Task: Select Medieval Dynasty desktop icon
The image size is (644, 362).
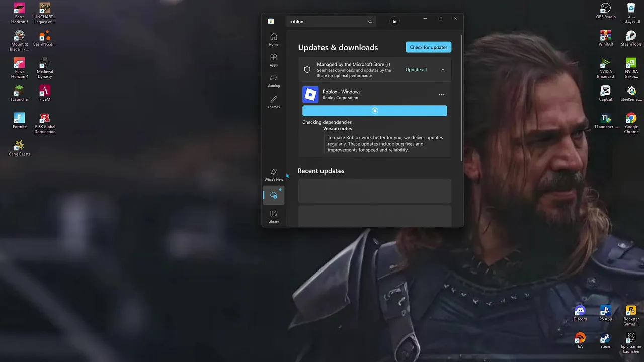Action: coord(45,68)
